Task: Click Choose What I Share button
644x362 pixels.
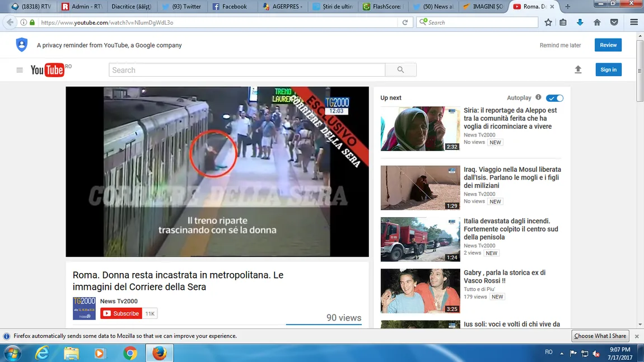Action: (x=600, y=336)
